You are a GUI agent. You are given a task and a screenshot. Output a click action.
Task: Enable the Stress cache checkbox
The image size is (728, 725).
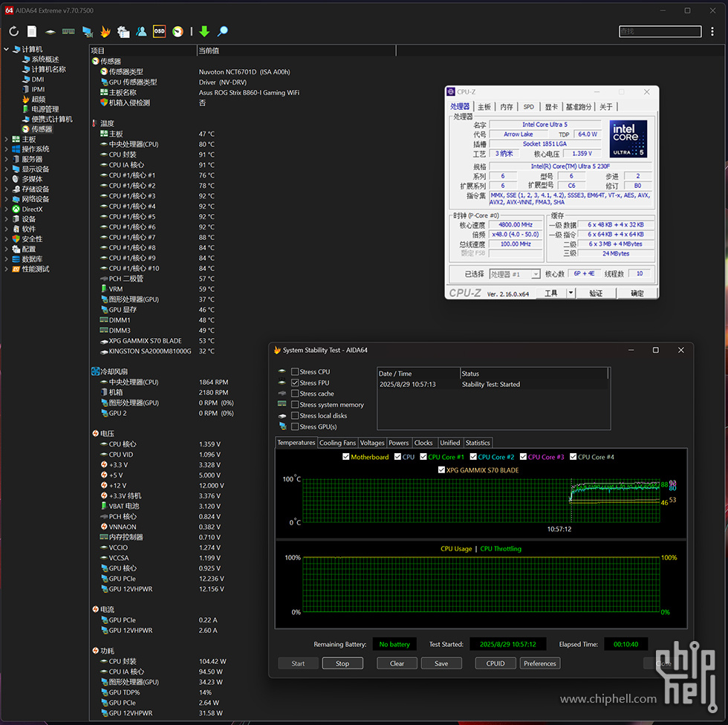click(x=295, y=394)
